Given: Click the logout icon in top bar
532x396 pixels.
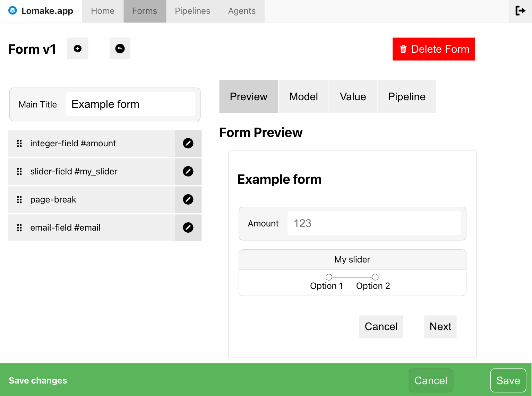Looking at the screenshot, I should (x=520, y=11).
